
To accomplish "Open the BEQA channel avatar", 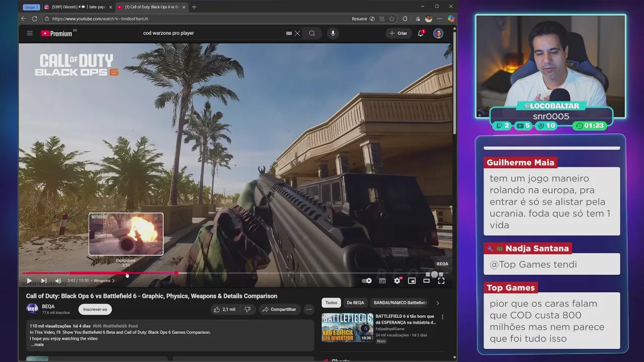I will (x=32, y=309).
